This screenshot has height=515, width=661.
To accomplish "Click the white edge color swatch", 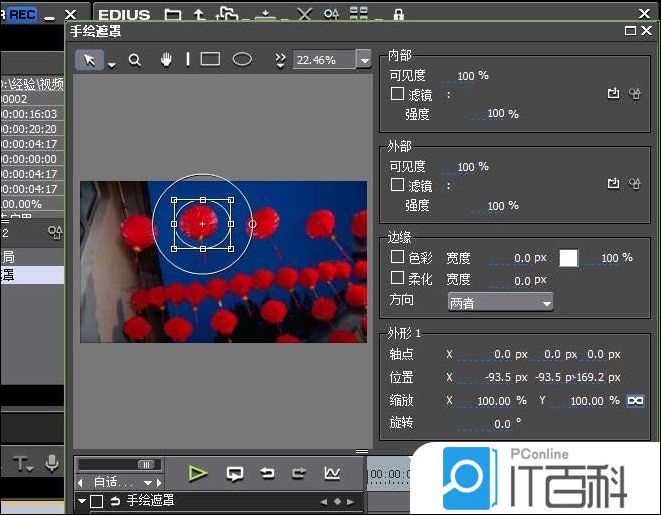I will (x=568, y=258).
